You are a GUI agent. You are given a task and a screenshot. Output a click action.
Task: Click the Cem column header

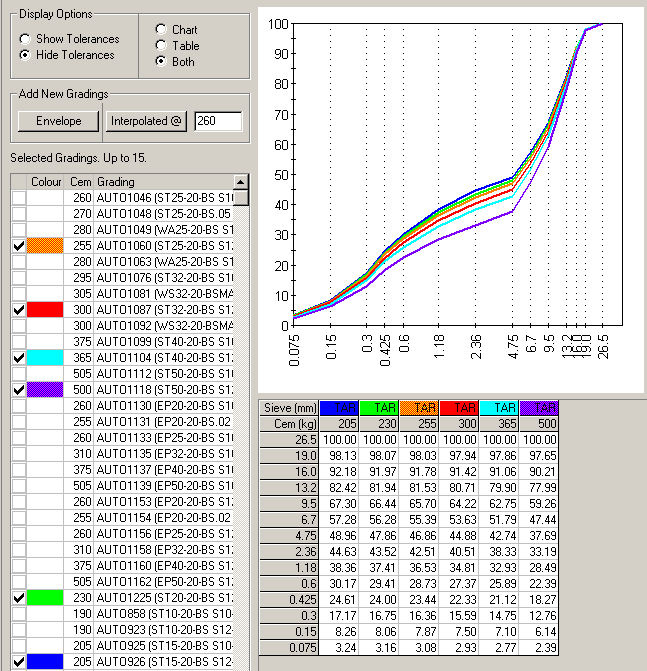pos(80,182)
